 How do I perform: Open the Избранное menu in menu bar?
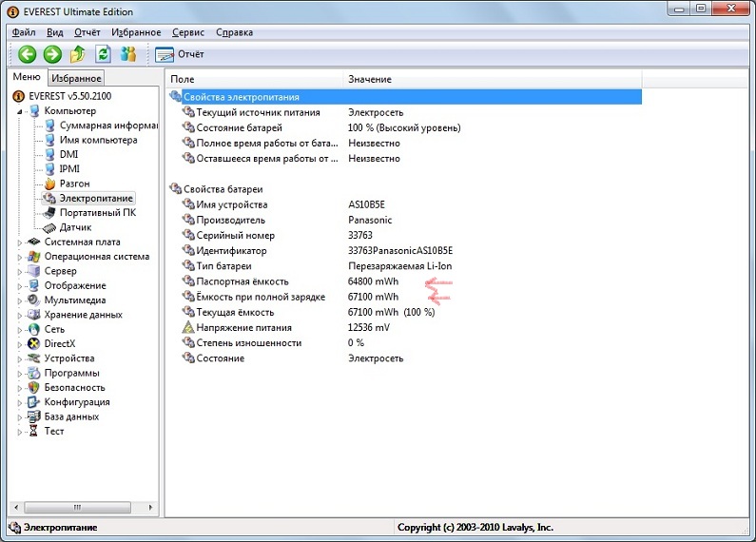(x=136, y=32)
